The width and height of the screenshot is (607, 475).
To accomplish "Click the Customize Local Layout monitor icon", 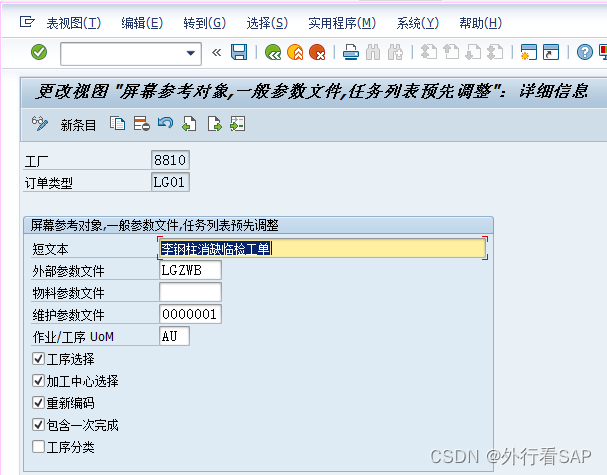I will click(x=603, y=52).
